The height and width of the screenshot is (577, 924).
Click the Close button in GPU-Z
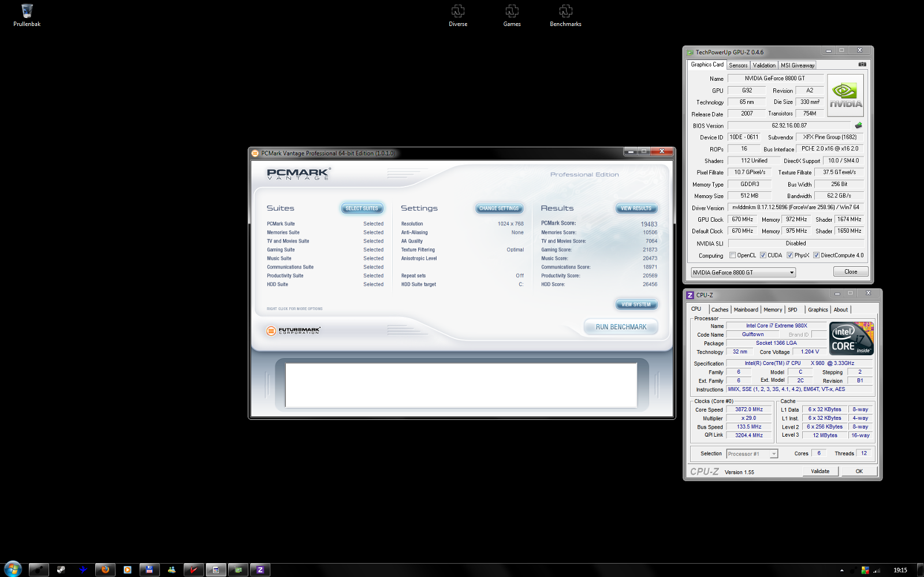tap(851, 271)
